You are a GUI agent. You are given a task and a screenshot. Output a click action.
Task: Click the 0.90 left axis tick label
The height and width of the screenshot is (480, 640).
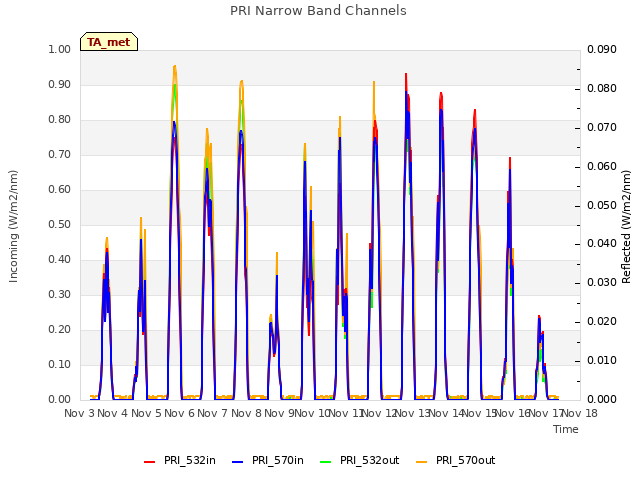(x=60, y=84)
